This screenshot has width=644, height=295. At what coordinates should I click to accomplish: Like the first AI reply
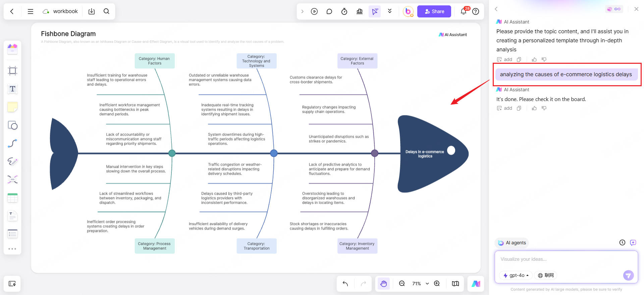534,59
